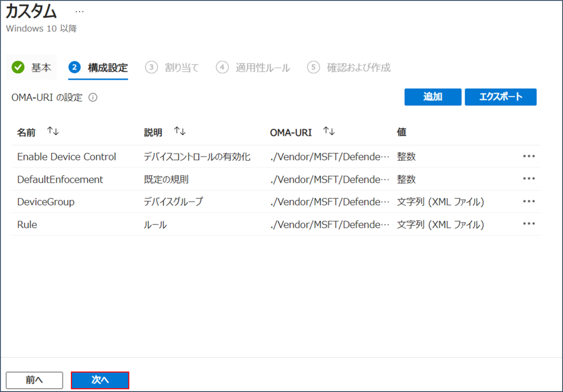Sort the table by the OMA-URI column arrows
Image resolution: width=563 pixels, height=392 pixels.
coord(329,131)
